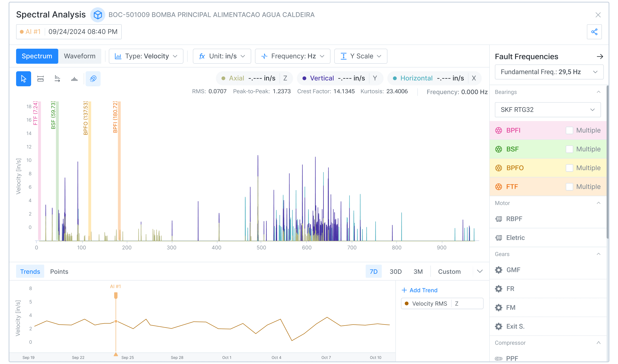618x364 pixels.
Task: Switch to the Waveform tab
Action: pos(79,56)
